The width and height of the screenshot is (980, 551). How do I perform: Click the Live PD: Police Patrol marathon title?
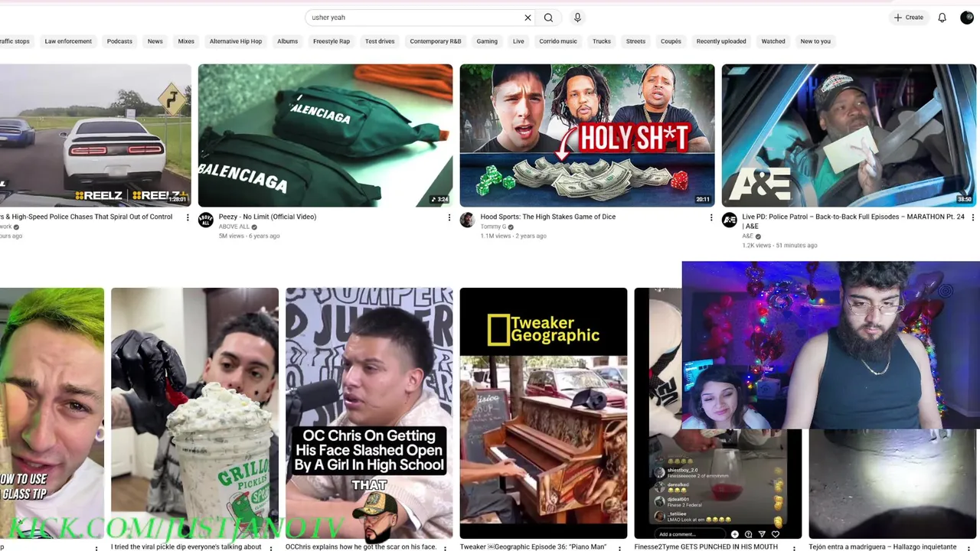click(853, 222)
